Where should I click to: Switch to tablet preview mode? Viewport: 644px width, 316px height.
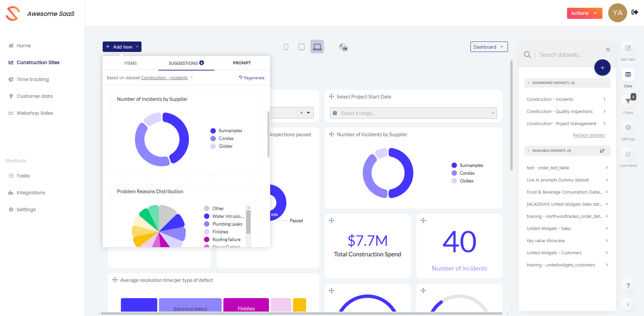click(x=302, y=47)
